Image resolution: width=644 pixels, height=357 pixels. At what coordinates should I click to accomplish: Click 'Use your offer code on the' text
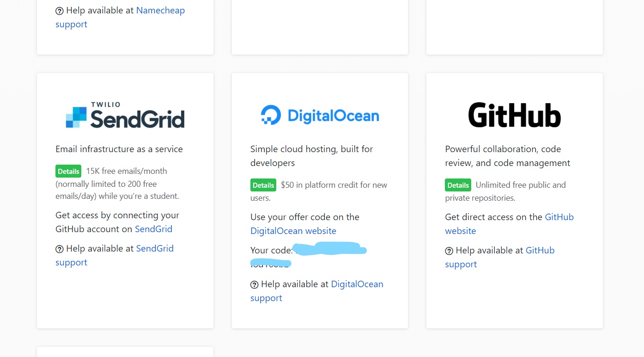click(305, 217)
